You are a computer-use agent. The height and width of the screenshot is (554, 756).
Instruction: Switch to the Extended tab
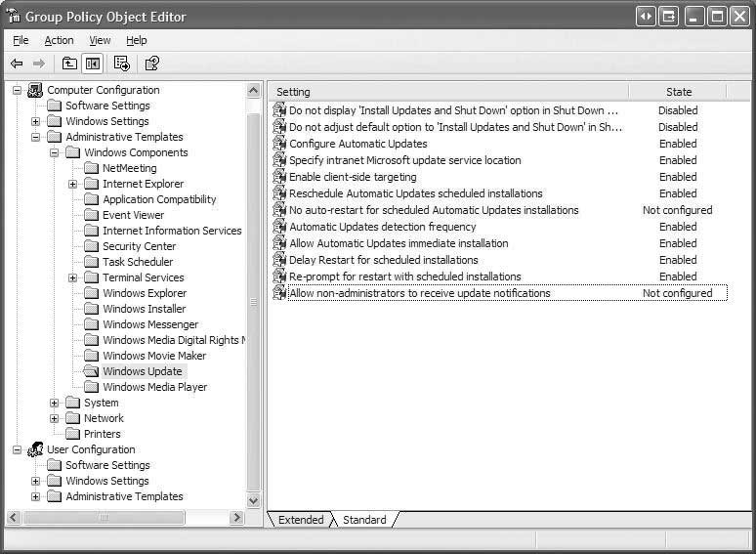pos(300,520)
